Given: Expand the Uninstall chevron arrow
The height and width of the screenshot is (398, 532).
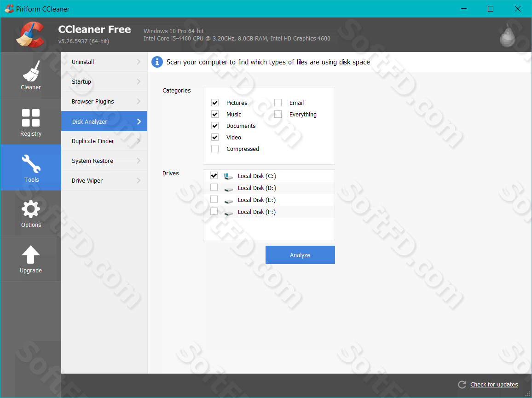Looking at the screenshot, I should point(139,62).
